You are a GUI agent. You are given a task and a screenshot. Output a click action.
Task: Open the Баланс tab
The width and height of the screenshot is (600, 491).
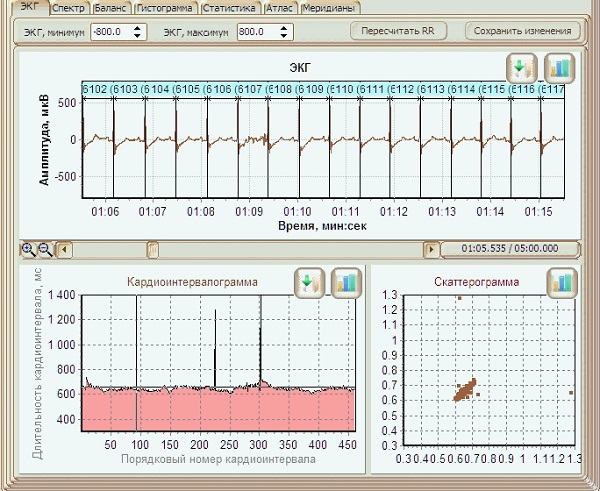coord(111,8)
